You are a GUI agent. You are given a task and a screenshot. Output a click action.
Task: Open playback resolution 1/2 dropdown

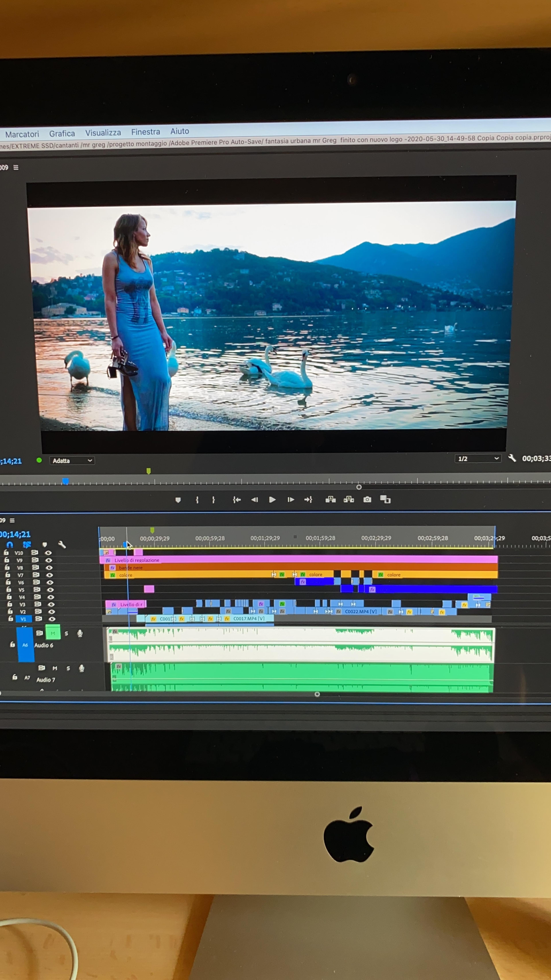point(478,458)
